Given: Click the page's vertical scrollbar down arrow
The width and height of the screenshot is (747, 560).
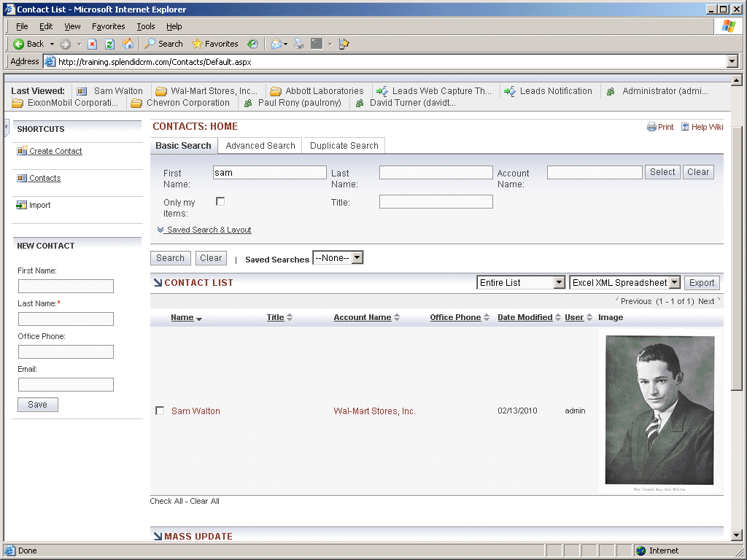Looking at the screenshot, I should click(x=736, y=534).
